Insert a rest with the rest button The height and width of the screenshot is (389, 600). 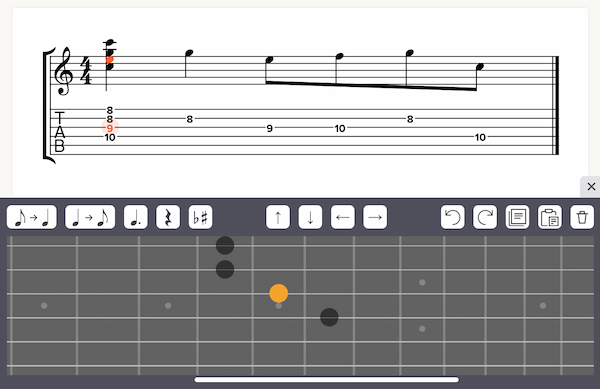pos(168,217)
